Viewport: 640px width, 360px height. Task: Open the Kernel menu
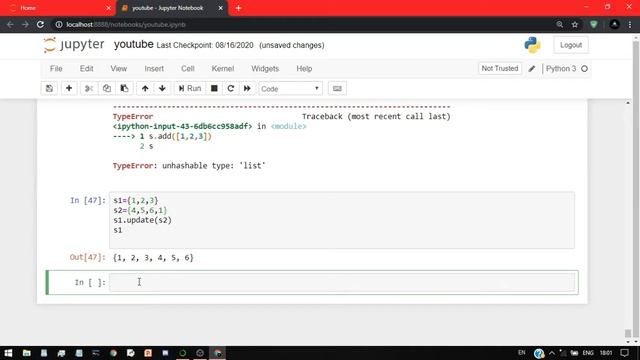[x=222, y=69]
